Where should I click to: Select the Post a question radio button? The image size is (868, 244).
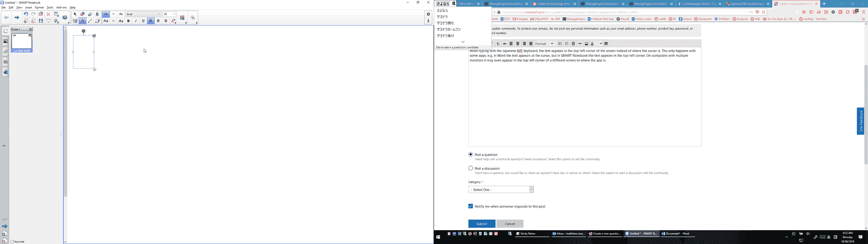pos(470,154)
